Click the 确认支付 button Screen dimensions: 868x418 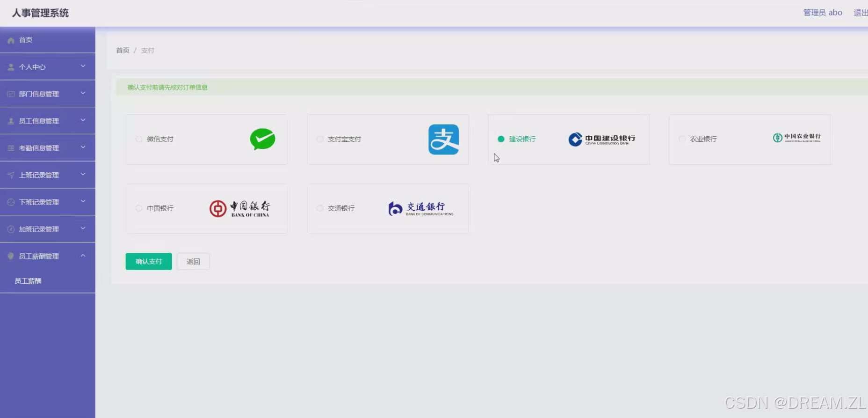tap(149, 261)
